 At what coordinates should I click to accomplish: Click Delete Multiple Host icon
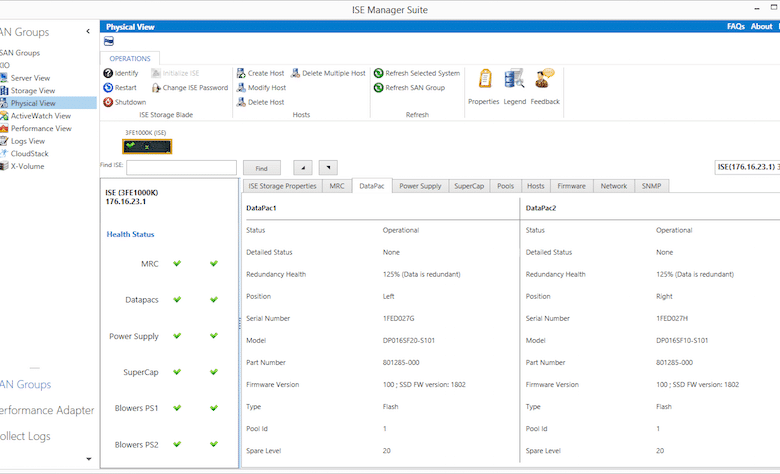coord(295,73)
